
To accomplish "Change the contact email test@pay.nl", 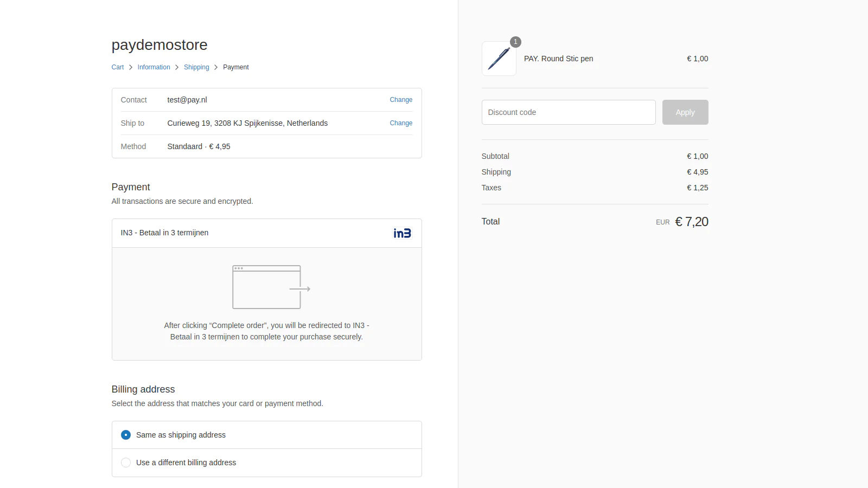I will [401, 100].
